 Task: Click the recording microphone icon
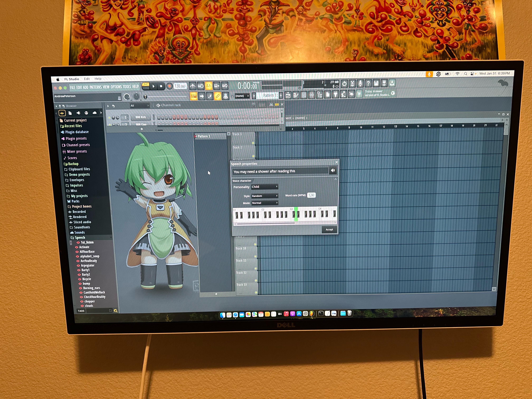(360, 84)
